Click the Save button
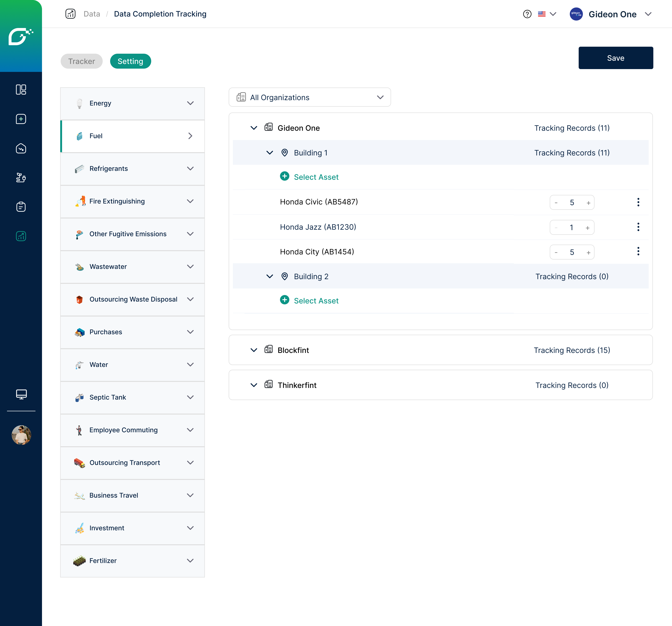Image resolution: width=672 pixels, height=626 pixels. click(x=615, y=58)
